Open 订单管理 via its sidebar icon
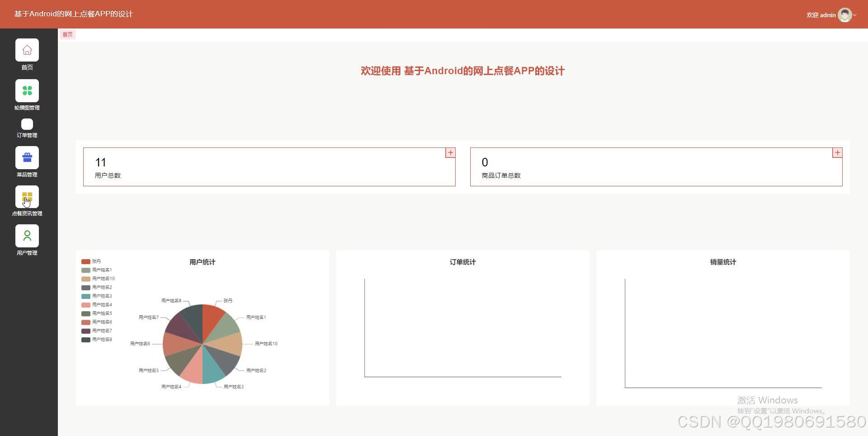This screenshot has height=436, width=868. tap(27, 124)
